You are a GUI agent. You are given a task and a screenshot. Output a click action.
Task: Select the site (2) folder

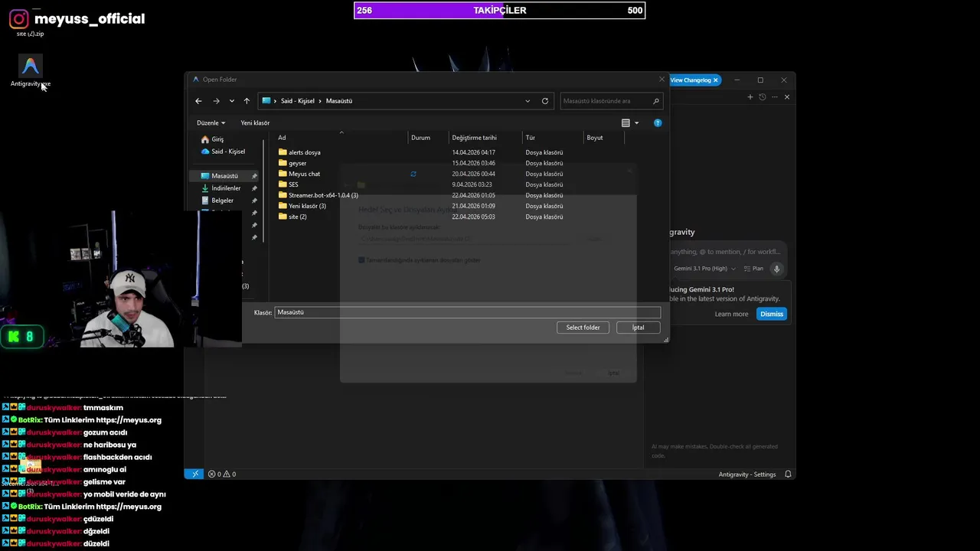pyautogui.click(x=297, y=217)
